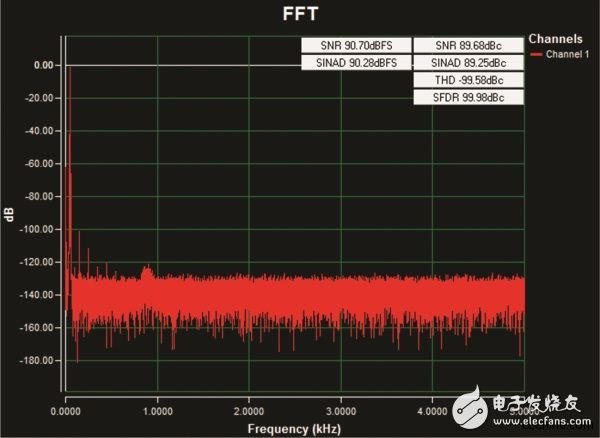Click the -180.00 dB axis tick label
Image resolution: width=600 pixels, height=438 pixels.
39,360
